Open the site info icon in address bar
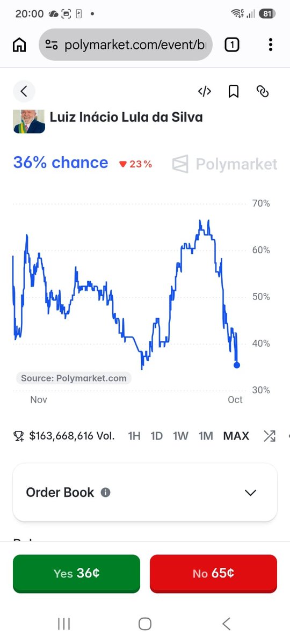This screenshot has width=290, height=644. (52, 45)
